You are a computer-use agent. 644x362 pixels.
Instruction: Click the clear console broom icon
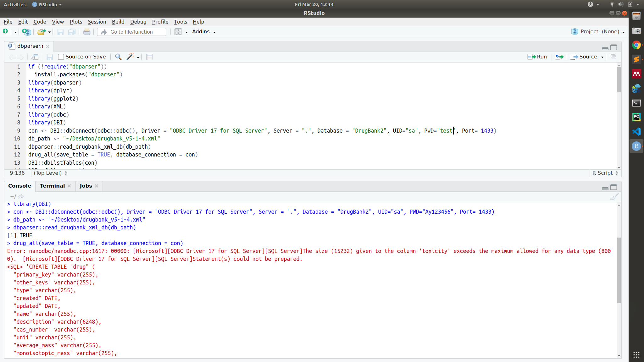(x=614, y=197)
